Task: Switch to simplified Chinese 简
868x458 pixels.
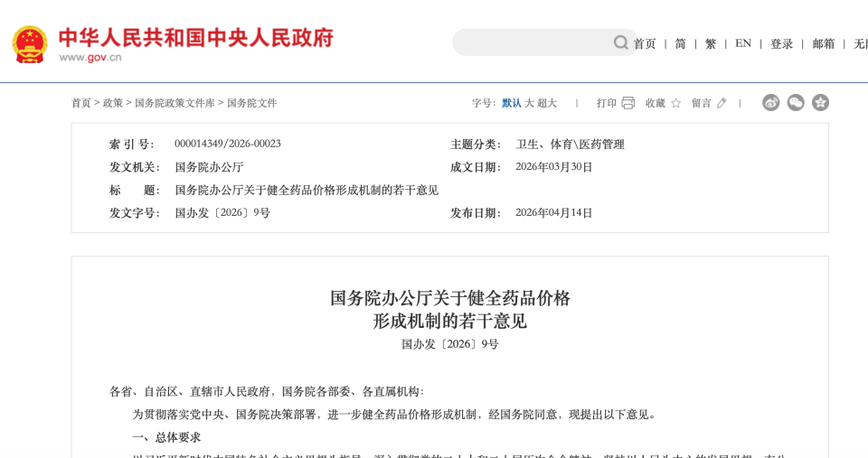Action: (680, 43)
